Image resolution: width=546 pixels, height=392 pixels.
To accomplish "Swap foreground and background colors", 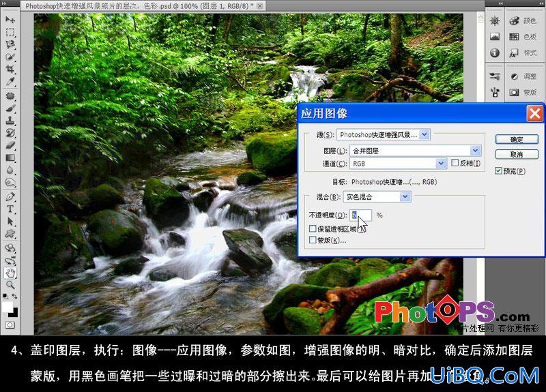I will [14, 296].
